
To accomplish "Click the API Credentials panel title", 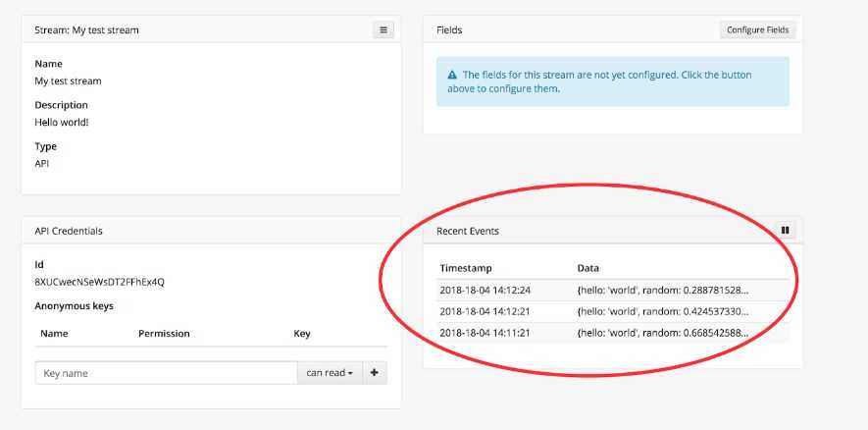I will click(x=68, y=231).
